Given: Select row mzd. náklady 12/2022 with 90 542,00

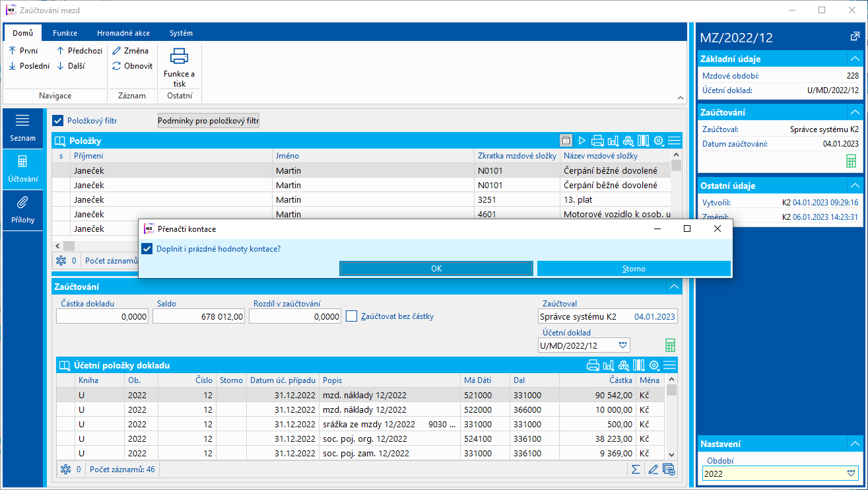Looking at the screenshot, I should coord(361,395).
